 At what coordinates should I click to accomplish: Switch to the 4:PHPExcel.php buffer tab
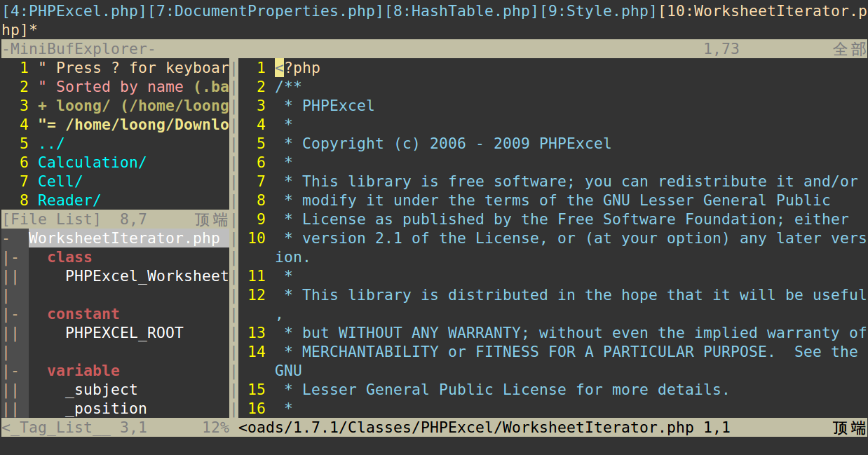[74, 11]
